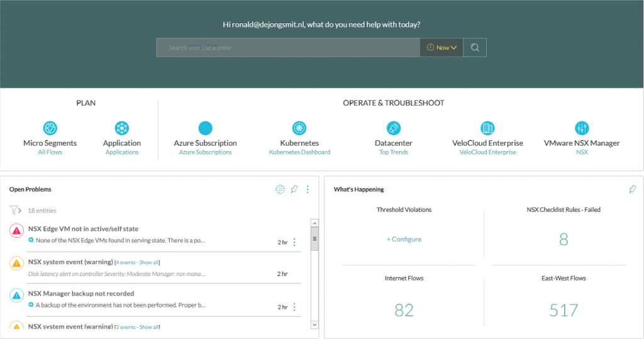The image size is (644, 339).
Task: Open the VeloCloud Enterprise link
Action: (x=487, y=152)
